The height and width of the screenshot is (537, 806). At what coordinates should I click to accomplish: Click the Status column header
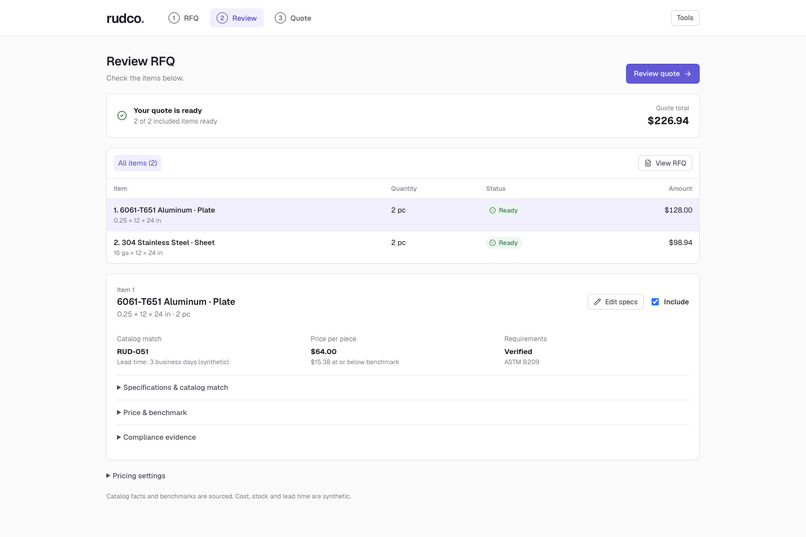(496, 189)
